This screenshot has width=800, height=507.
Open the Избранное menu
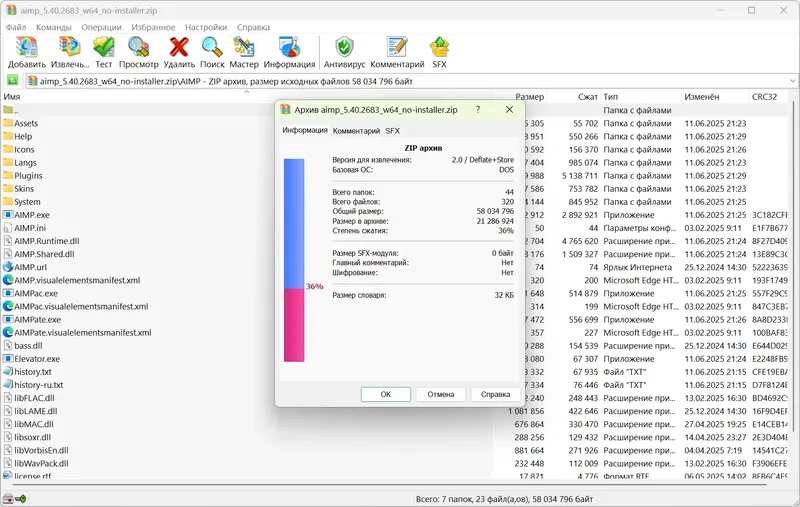tap(153, 27)
